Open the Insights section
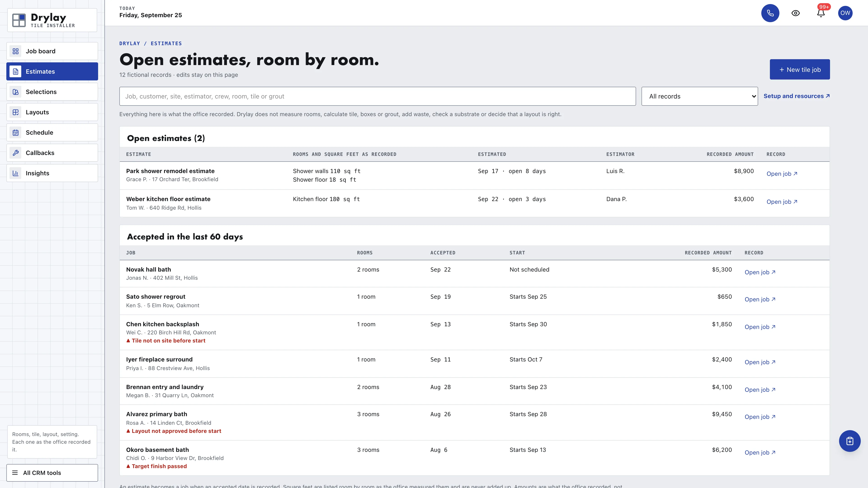The image size is (868, 488). click(52, 173)
